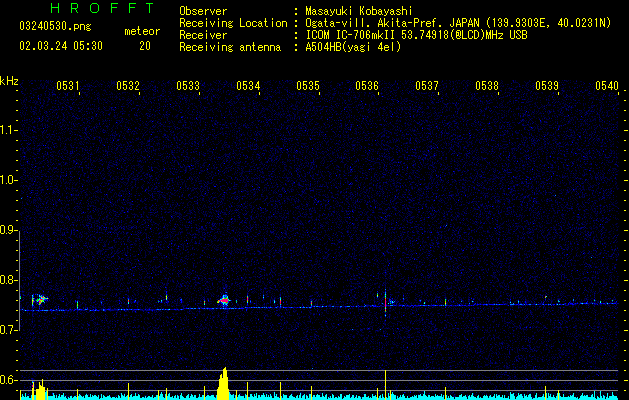Viewport: 629px width, 400px height.
Task: Click the 0539 time marker
Action: (547, 85)
